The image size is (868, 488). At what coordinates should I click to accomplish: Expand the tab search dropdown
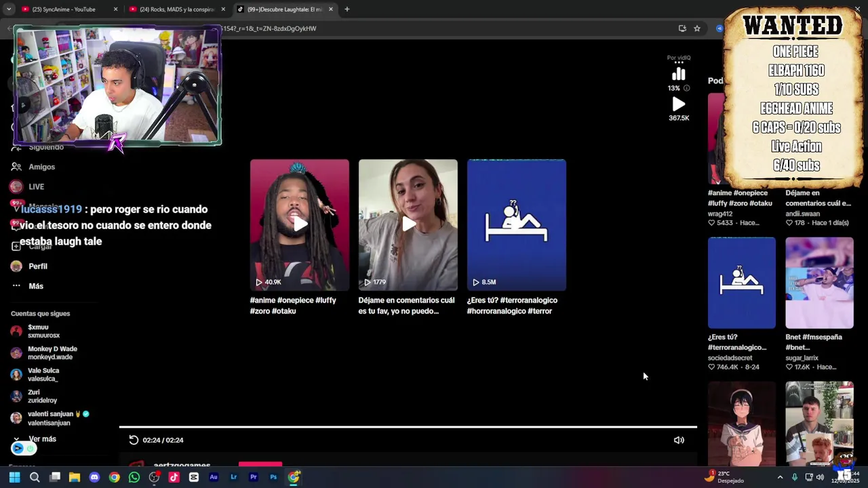coord(9,9)
